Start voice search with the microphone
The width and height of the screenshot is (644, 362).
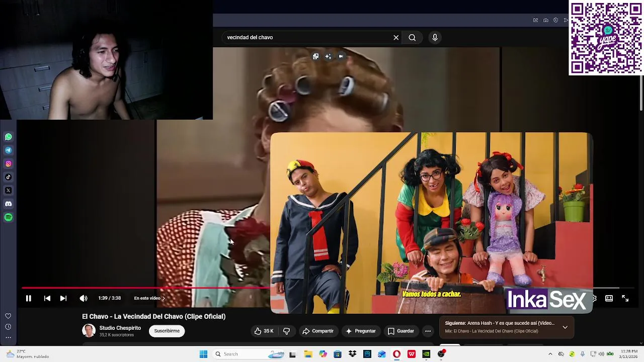435,37
